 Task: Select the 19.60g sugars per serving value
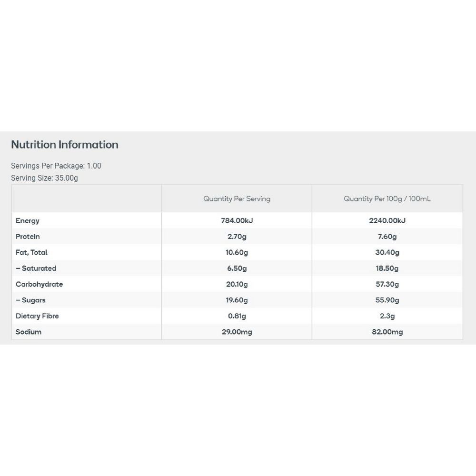(x=237, y=300)
